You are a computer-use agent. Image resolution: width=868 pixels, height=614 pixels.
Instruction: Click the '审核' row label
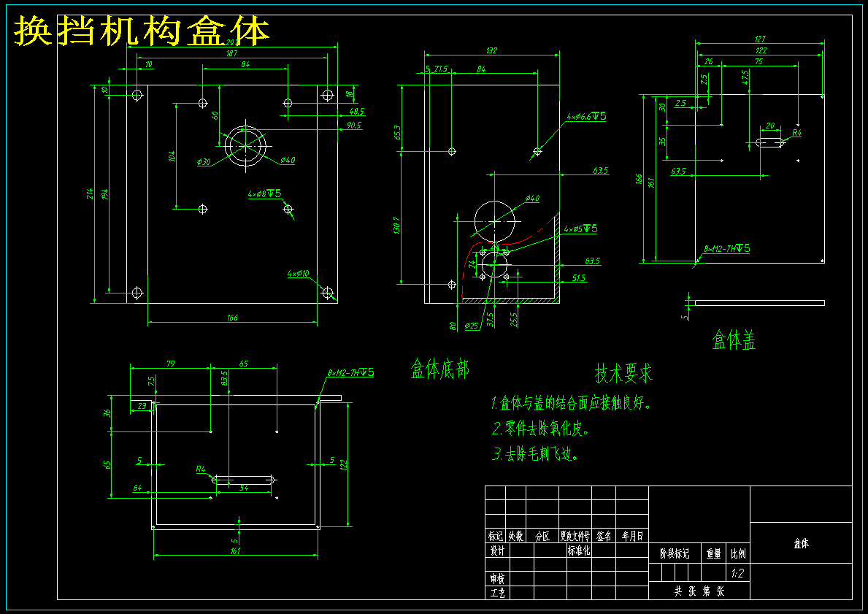(498, 578)
